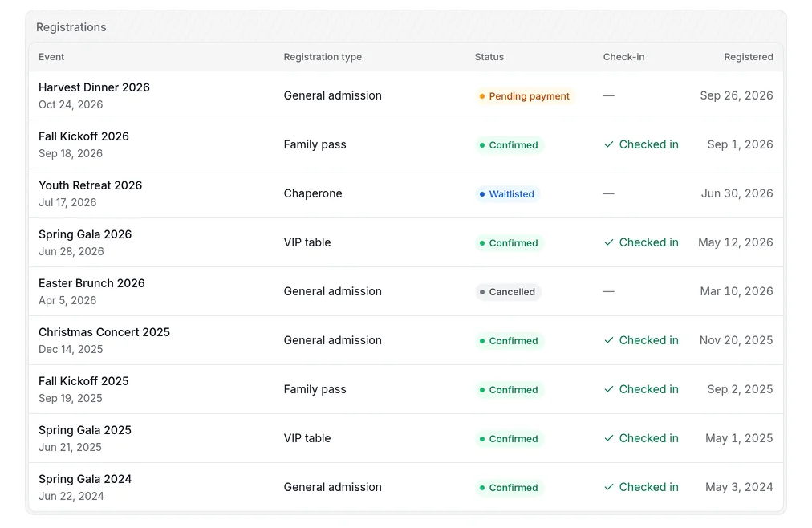Viewport: 812px width, 528px height.
Task: Open the Fall Kickoff 2025 event
Action: (83, 381)
